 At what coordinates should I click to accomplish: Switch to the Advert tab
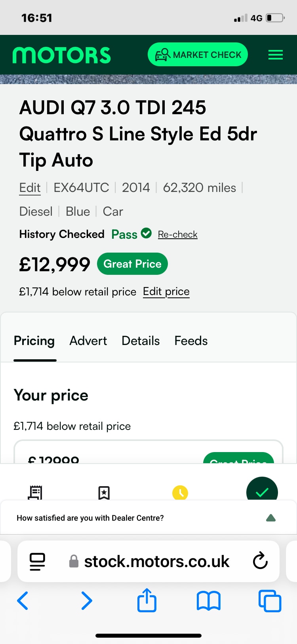tap(88, 341)
